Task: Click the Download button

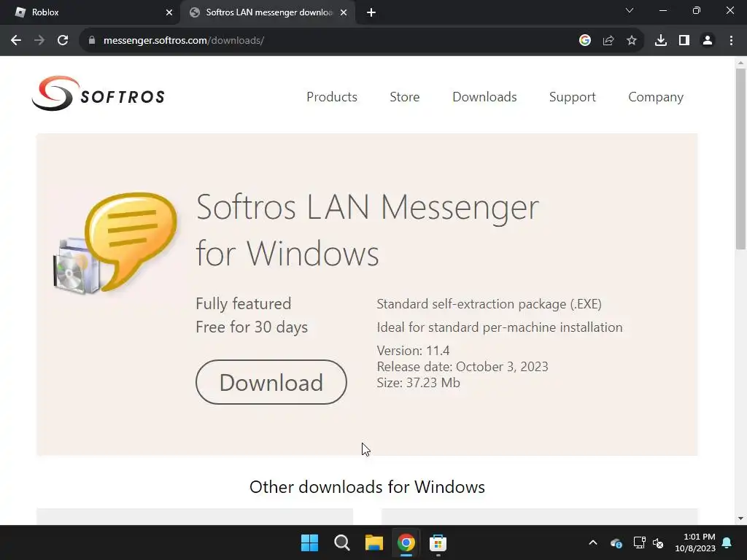Action: click(271, 382)
